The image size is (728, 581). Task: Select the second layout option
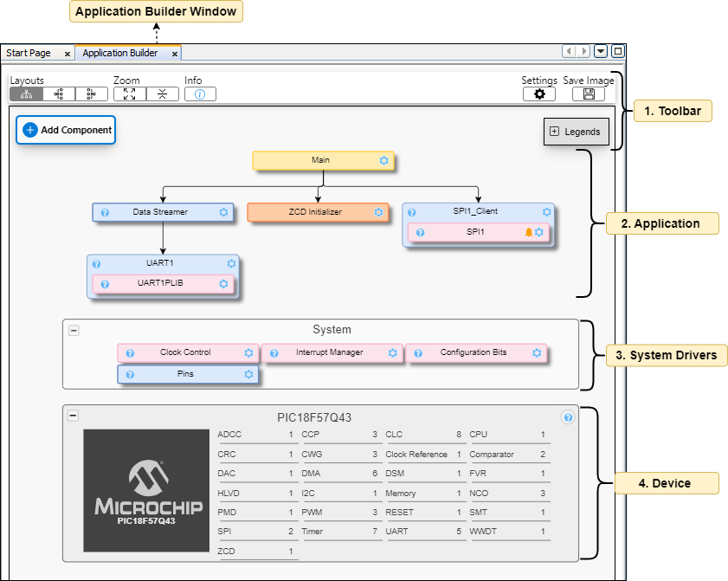pyautogui.click(x=59, y=94)
